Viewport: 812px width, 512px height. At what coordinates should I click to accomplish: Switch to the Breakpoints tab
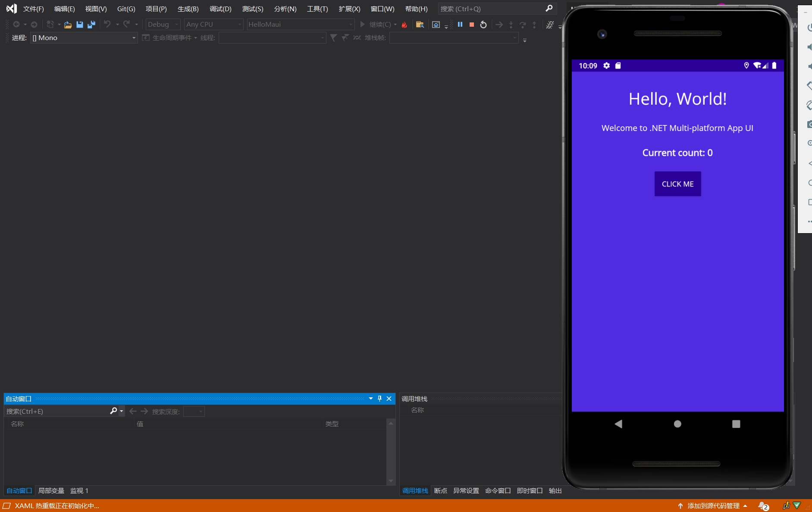441,490
